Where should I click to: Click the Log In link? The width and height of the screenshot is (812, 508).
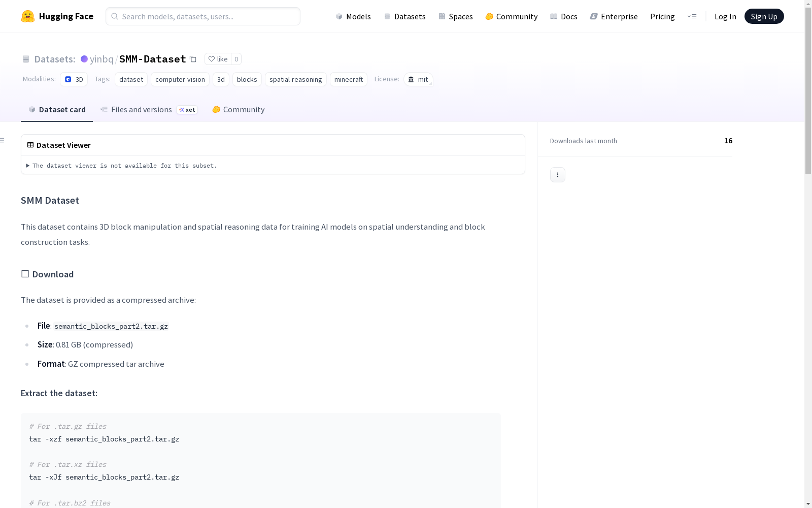(725, 16)
